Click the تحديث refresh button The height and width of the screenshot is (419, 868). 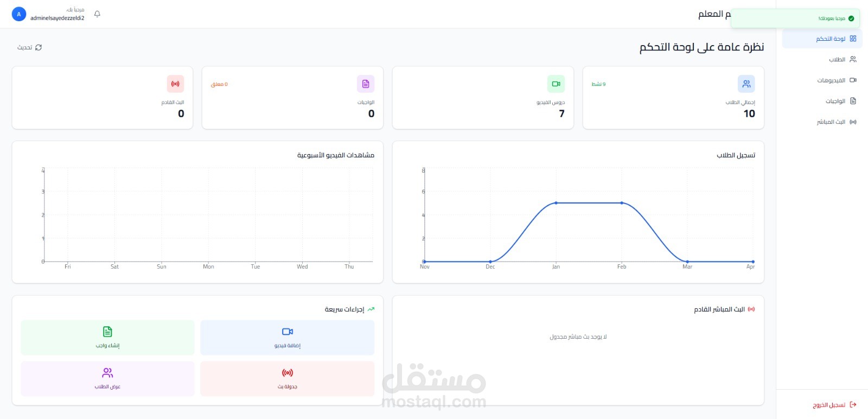29,48
